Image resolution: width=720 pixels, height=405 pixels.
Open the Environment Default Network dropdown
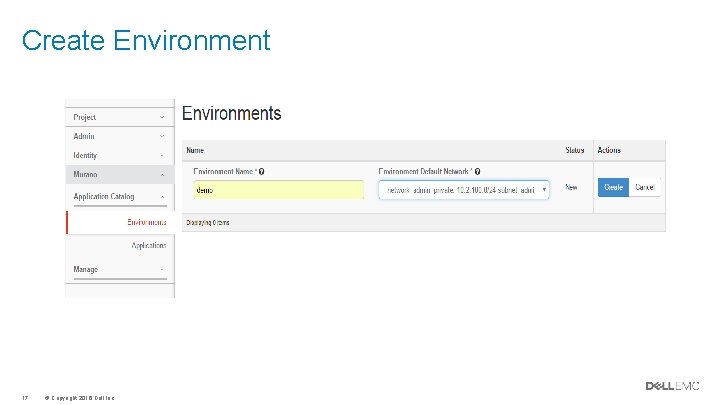click(x=464, y=190)
